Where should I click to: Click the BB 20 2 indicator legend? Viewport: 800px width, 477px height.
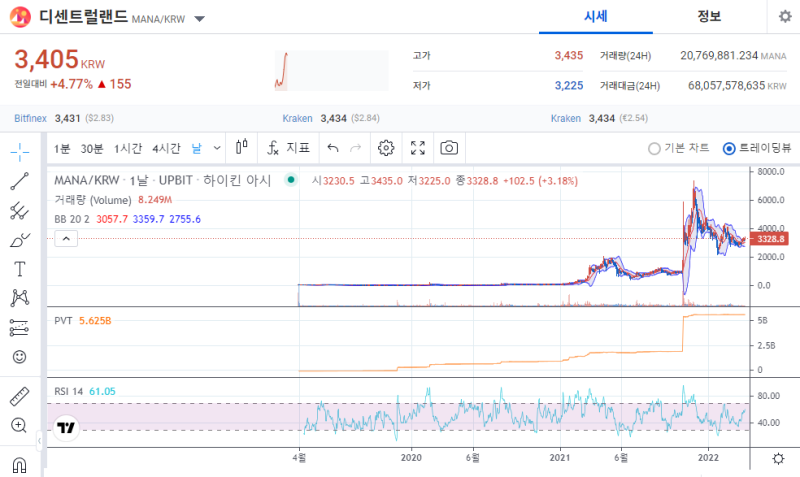point(72,219)
